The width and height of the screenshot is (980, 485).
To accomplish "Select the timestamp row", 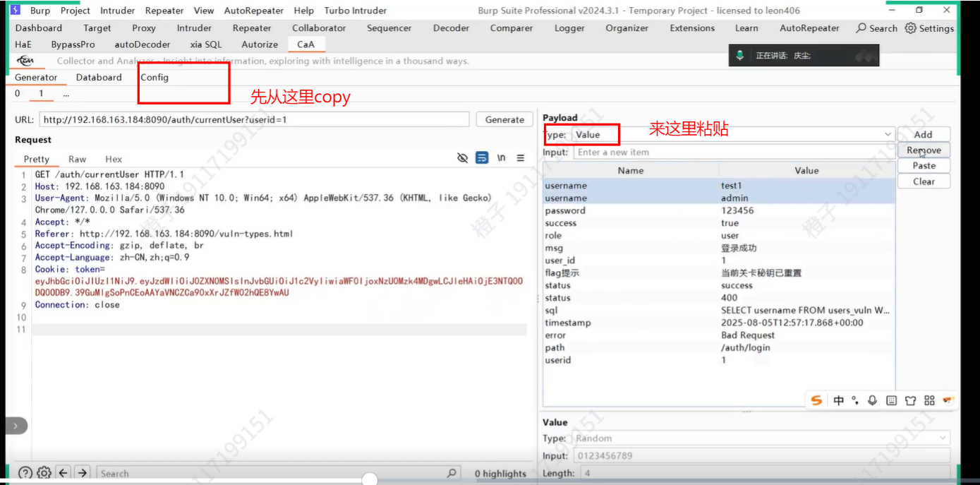I will 718,323.
